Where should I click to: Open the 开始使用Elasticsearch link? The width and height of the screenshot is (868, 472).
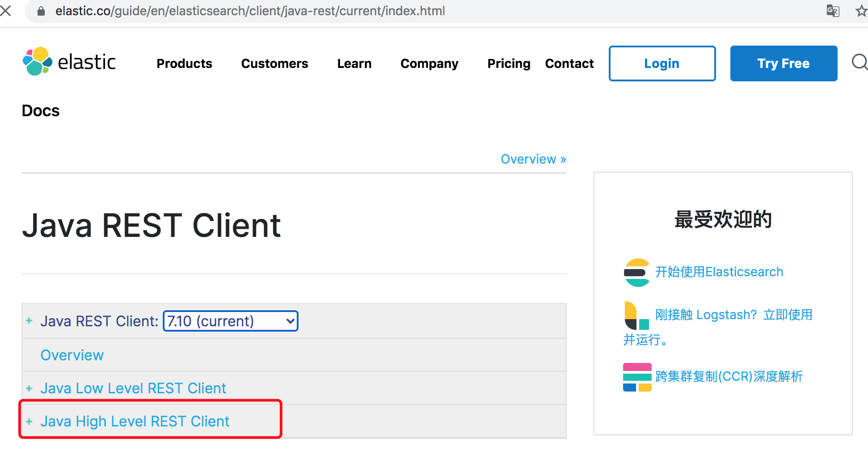point(719,272)
